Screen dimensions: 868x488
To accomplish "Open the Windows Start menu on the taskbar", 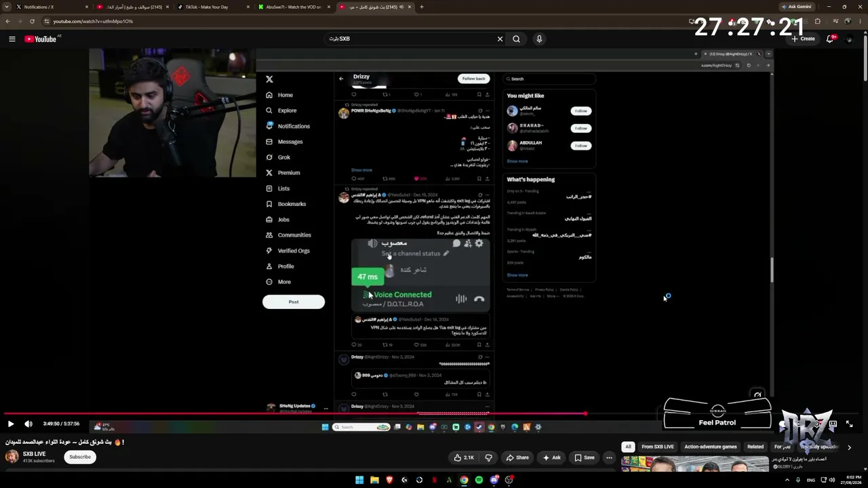I will pos(359,480).
